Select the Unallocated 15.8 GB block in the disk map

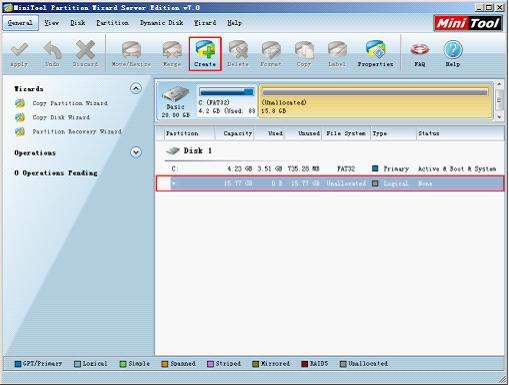point(375,101)
